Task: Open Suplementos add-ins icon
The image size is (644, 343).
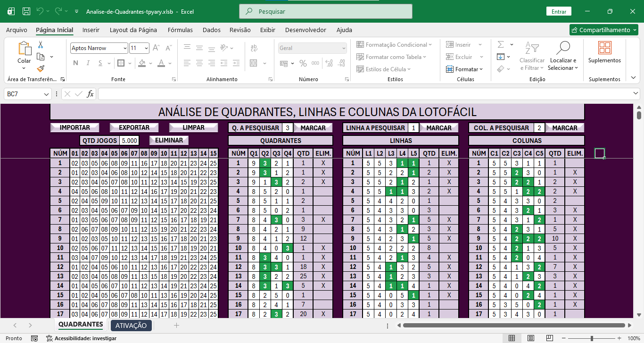Action: (x=604, y=48)
